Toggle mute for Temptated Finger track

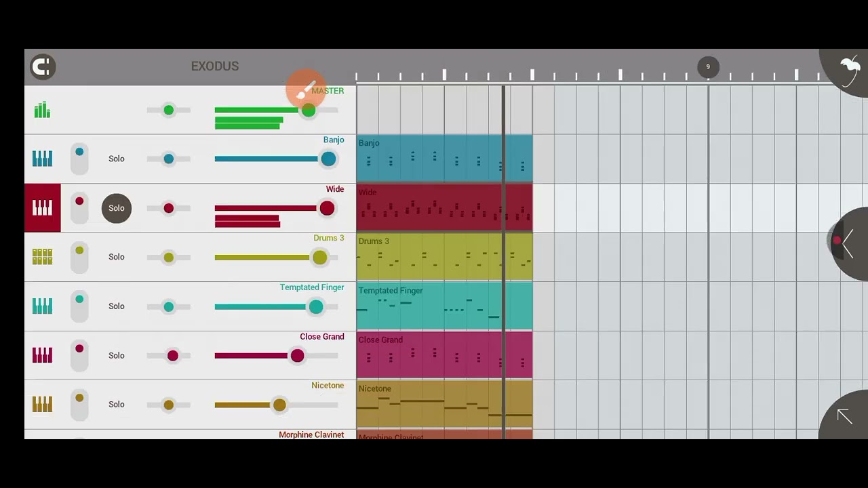(79, 306)
